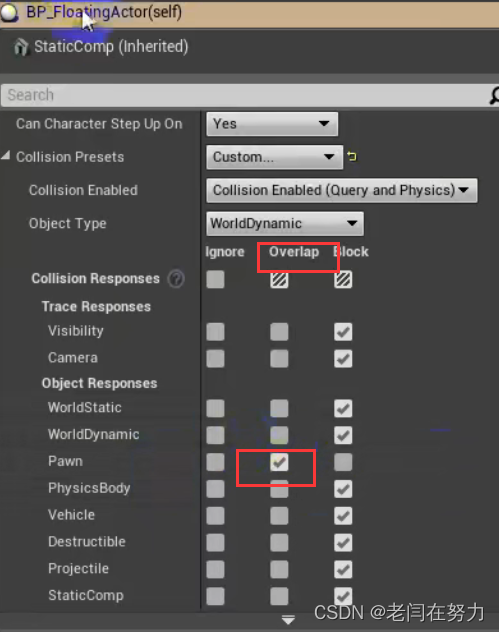Open the Object Type WorldDynamic dropdown
The height and width of the screenshot is (632, 499).
tap(285, 223)
